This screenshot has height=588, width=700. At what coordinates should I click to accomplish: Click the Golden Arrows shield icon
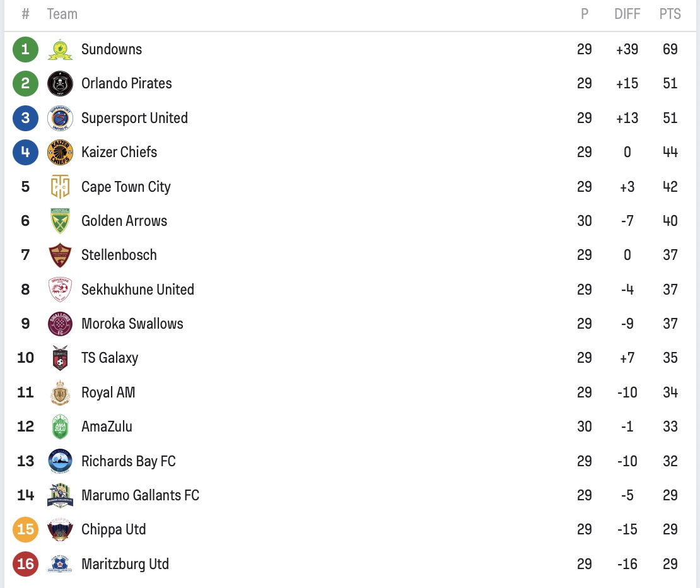tap(60, 221)
